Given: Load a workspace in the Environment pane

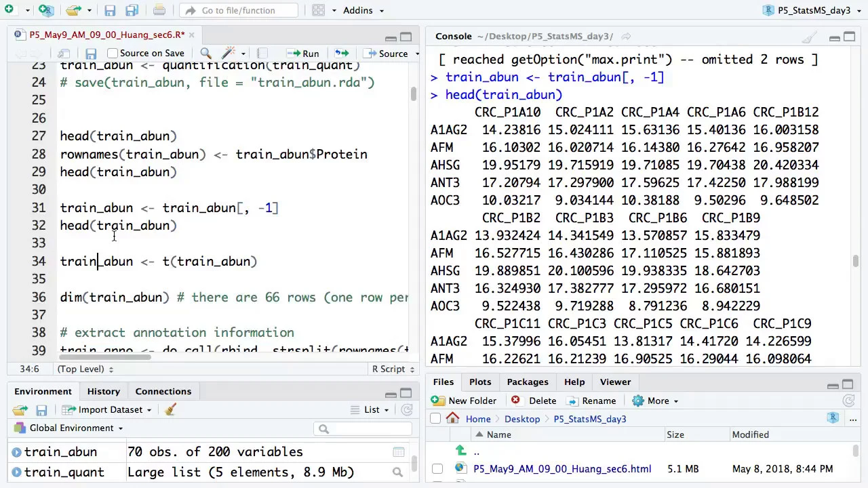Looking at the screenshot, I should [20, 409].
